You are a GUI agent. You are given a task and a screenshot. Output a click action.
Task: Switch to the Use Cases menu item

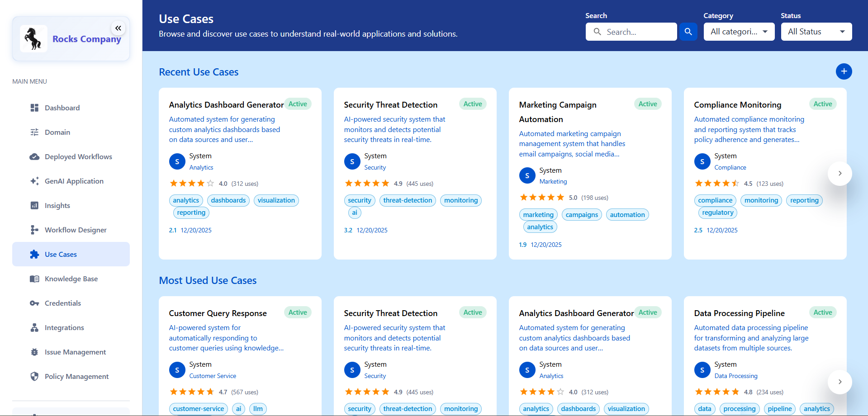(61, 254)
